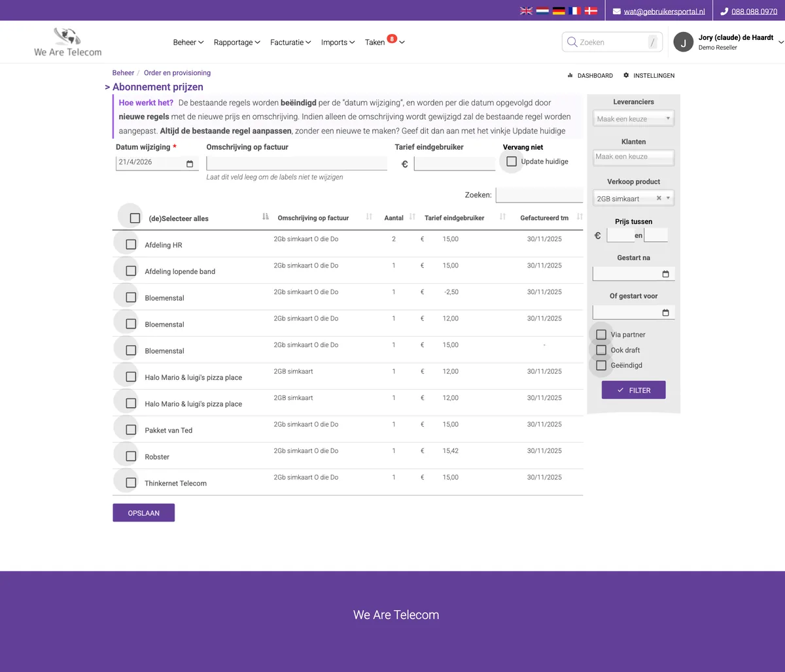
Task: Click the Dashboard chart icon
Action: point(570,75)
